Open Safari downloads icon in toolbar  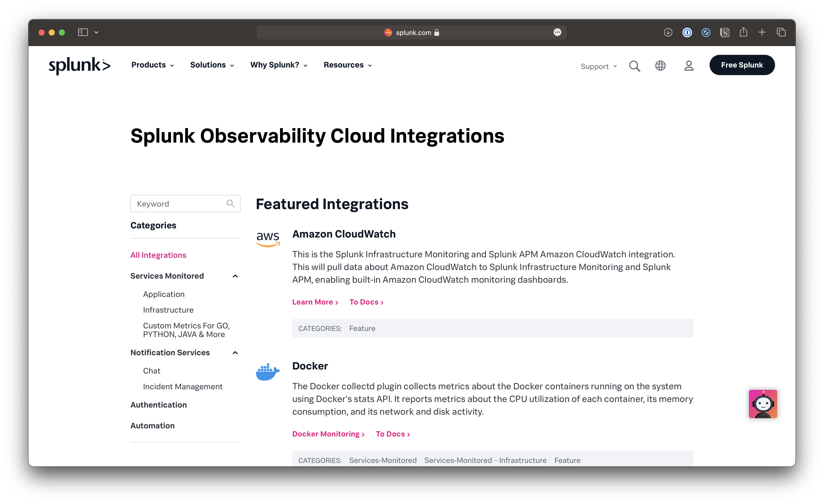[x=668, y=32]
